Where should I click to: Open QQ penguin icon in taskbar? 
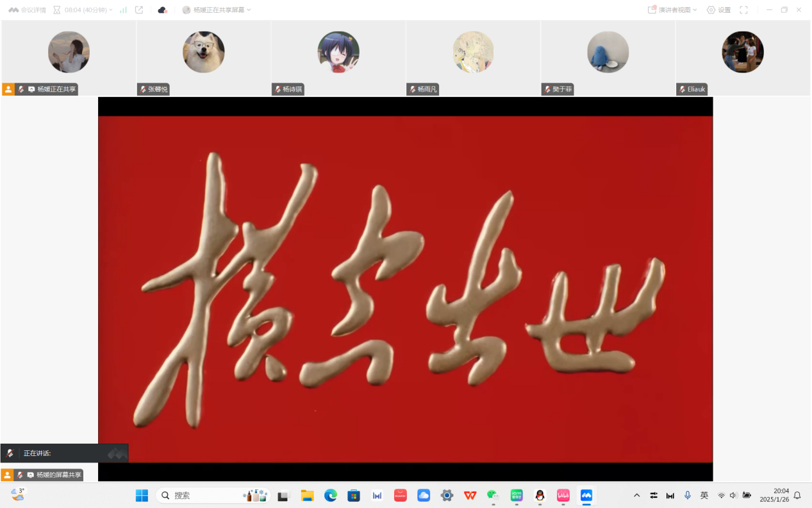point(540,495)
